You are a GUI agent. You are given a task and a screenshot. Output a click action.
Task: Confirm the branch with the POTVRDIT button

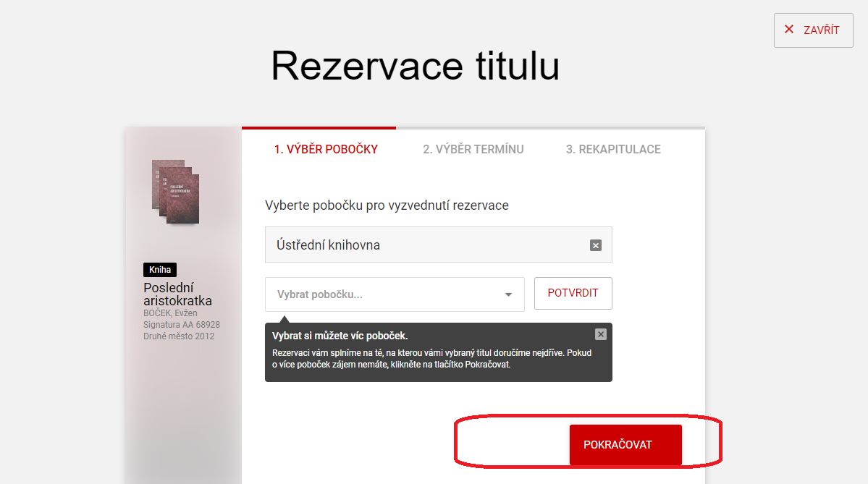pos(573,293)
